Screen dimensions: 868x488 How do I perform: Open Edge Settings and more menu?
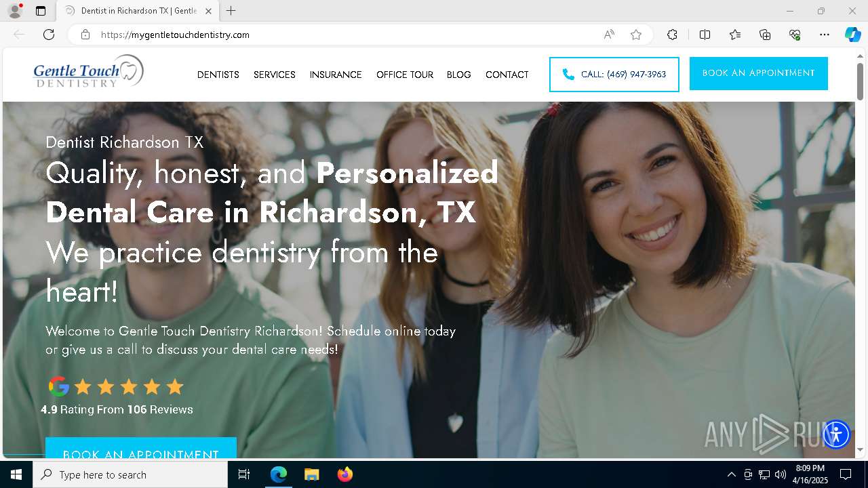(825, 35)
